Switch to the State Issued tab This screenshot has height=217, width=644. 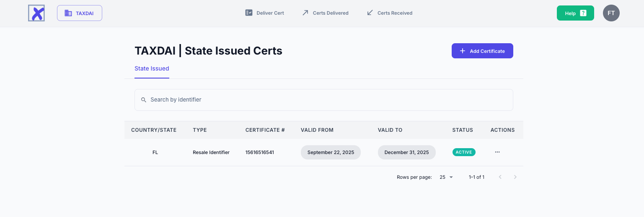[x=152, y=68]
